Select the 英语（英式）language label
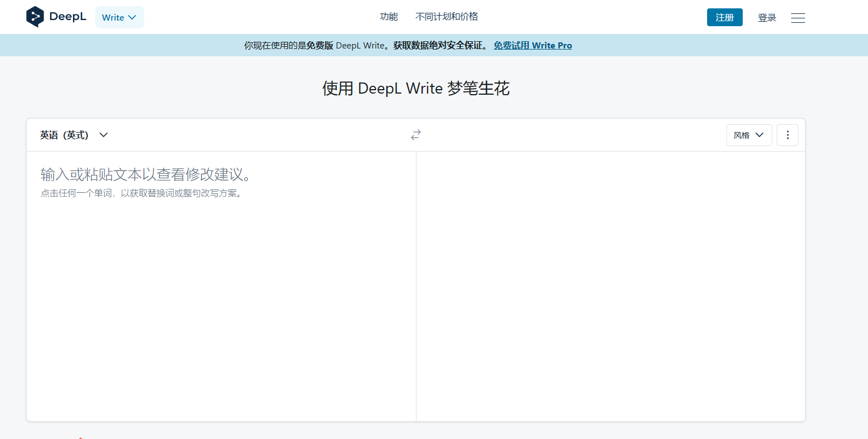Viewport: 868px width, 439px height. tap(64, 135)
